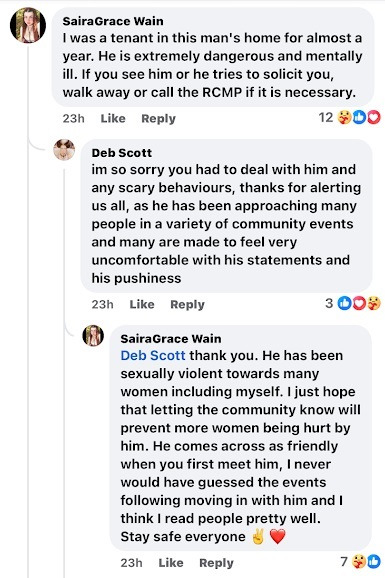Click the care reaction icon beside 7
The width and height of the screenshot is (385, 578).
coord(359,562)
